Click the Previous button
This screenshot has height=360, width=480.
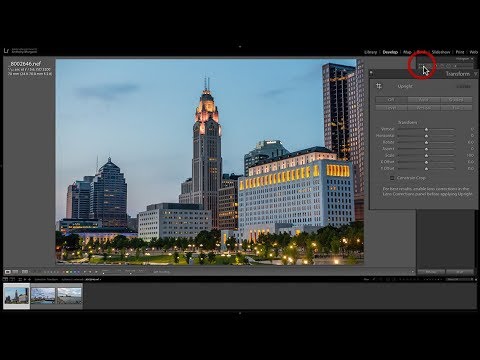point(431,272)
